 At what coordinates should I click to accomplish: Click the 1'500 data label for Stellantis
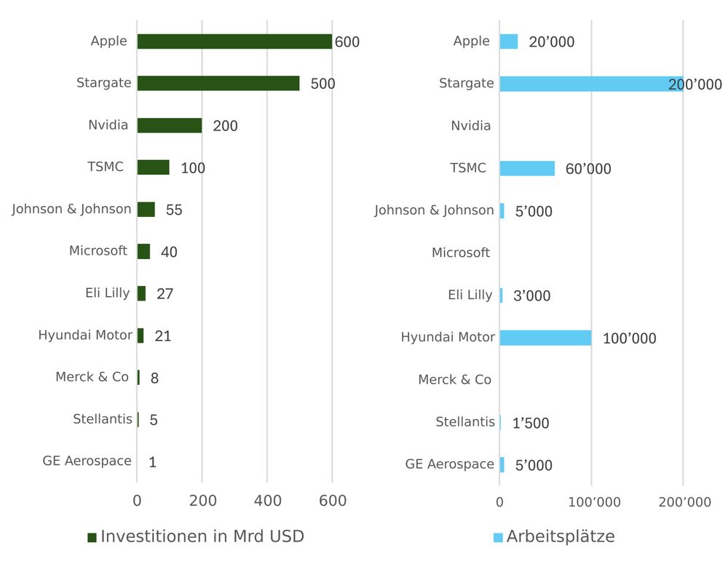click(x=531, y=424)
